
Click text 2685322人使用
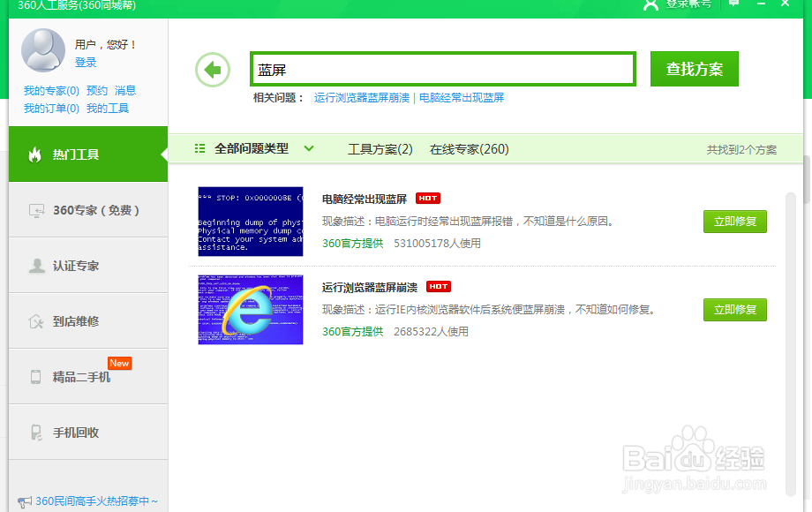(x=431, y=331)
